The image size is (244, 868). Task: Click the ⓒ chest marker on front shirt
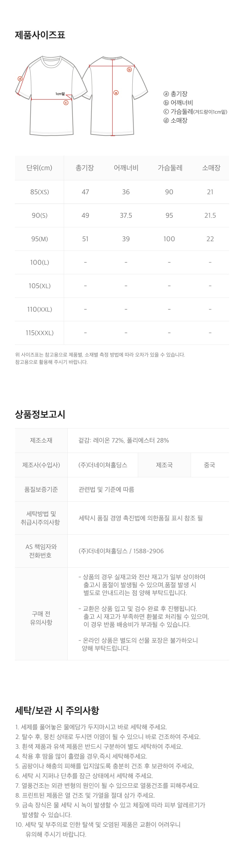coord(66,103)
